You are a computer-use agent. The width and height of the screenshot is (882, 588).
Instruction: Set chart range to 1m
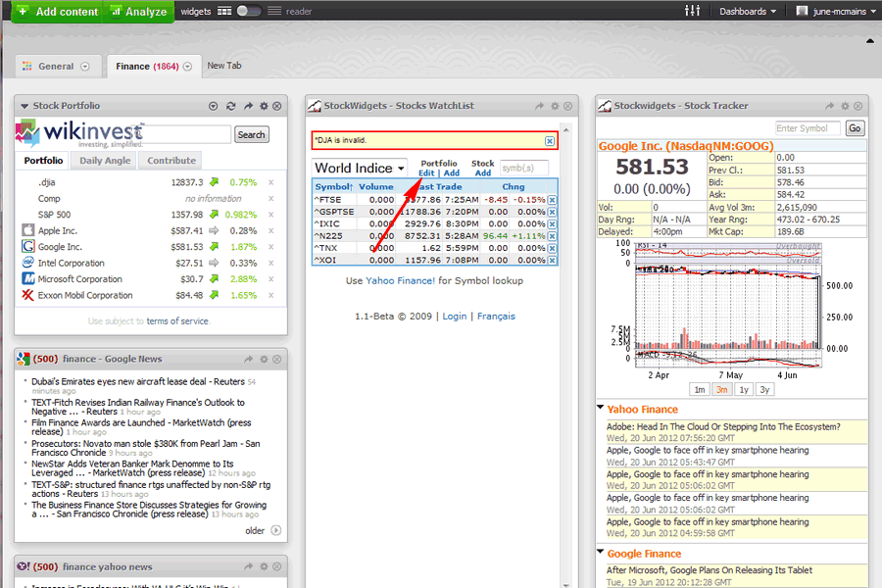pos(700,389)
